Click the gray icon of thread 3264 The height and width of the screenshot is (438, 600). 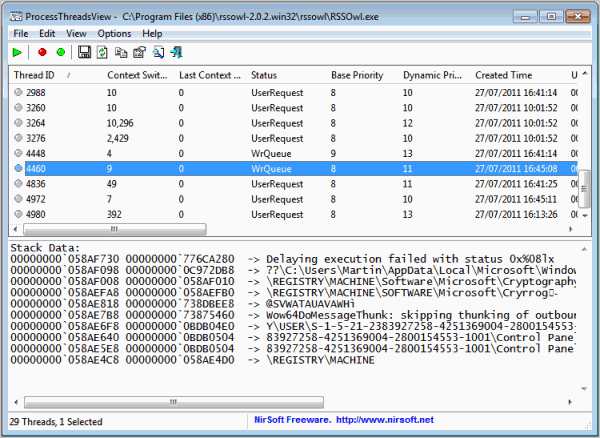(18, 123)
